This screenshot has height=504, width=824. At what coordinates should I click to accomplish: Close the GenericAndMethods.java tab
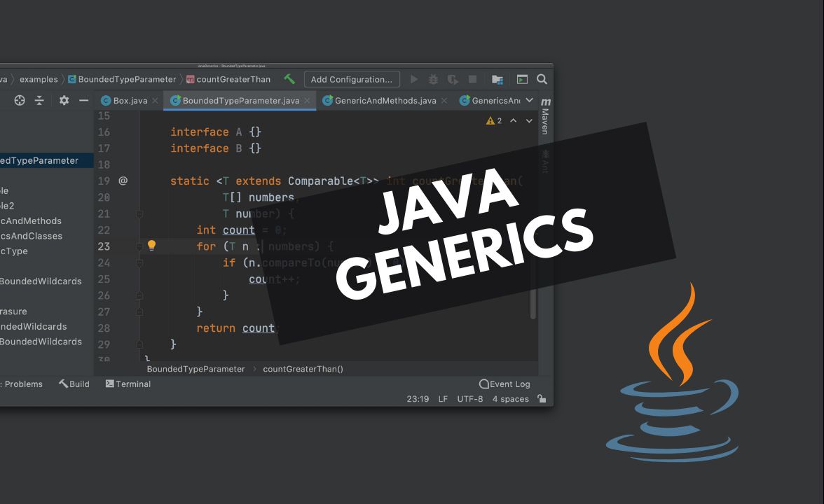(x=444, y=101)
